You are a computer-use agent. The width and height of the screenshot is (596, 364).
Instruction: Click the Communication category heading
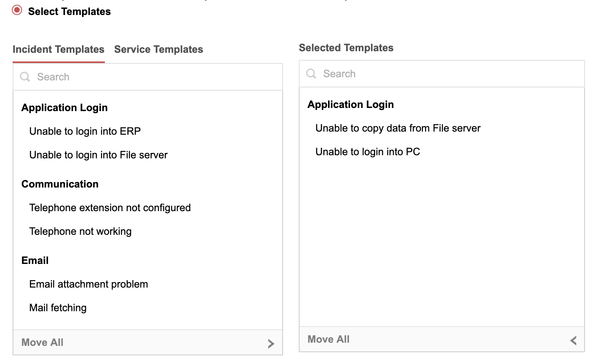click(60, 184)
